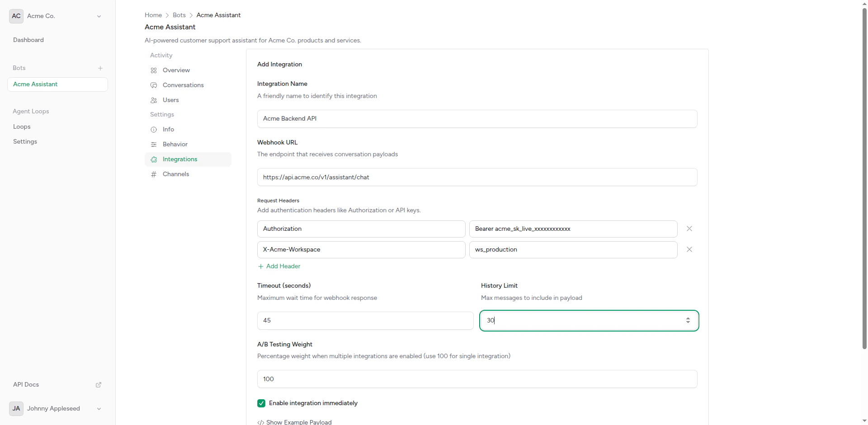Remove the Authorization header with the X icon
The width and height of the screenshot is (868, 425).
coord(689,229)
